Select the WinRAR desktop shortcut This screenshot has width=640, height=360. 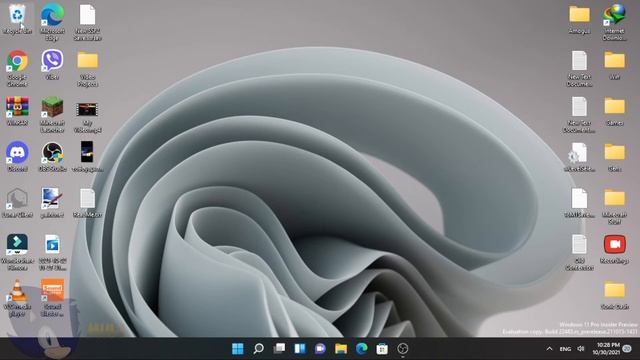tap(17, 110)
